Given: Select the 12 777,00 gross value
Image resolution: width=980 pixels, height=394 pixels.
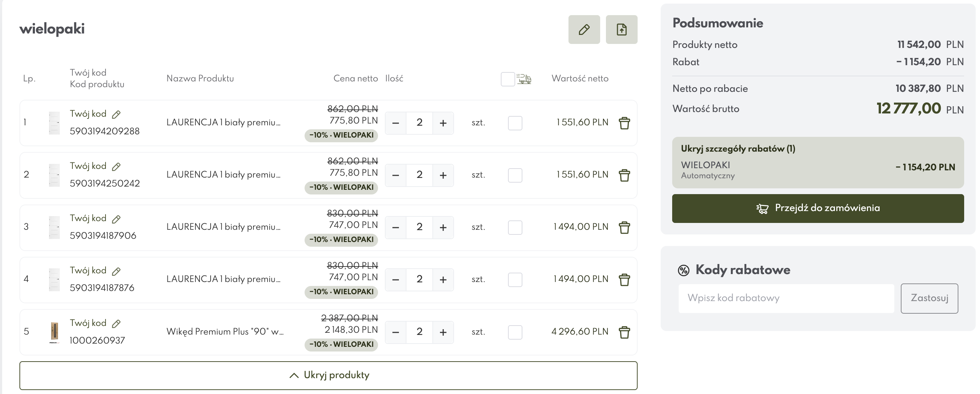Looking at the screenshot, I should coord(908,108).
